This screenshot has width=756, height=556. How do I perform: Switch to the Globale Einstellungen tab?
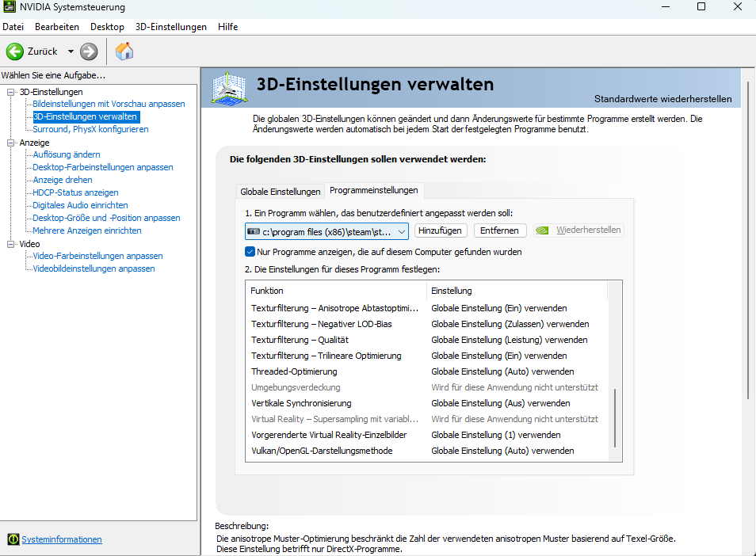click(280, 192)
